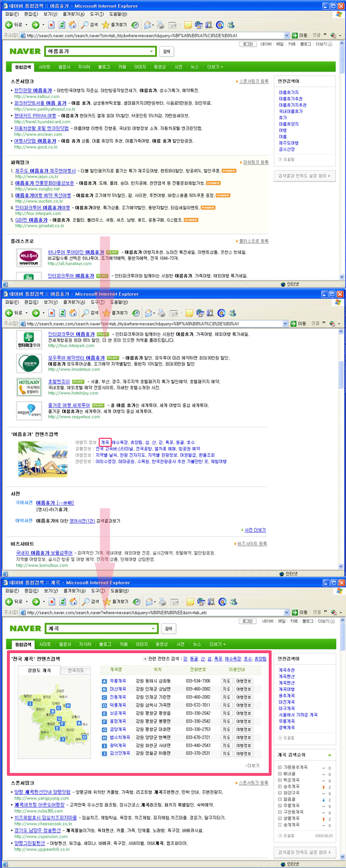Open 즐겨찾기(A) menu in the 여름휴가 컨텐츠검색 window

tap(74, 302)
